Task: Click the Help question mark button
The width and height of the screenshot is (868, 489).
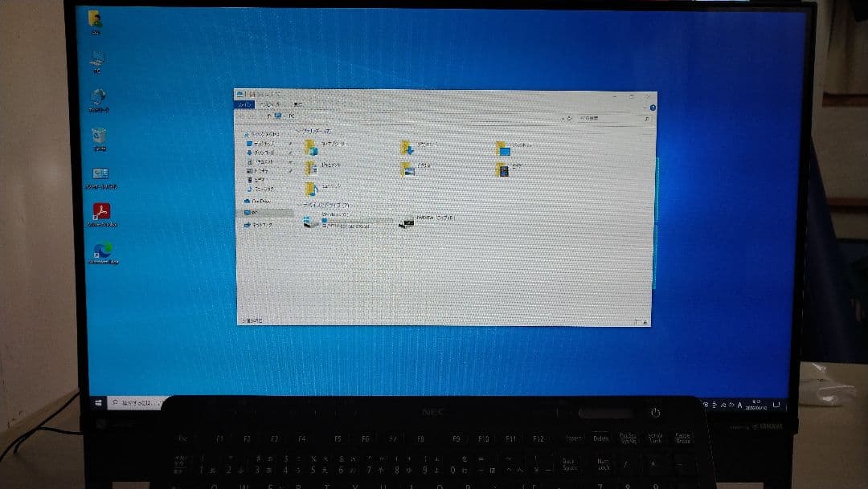Action: tap(653, 106)
